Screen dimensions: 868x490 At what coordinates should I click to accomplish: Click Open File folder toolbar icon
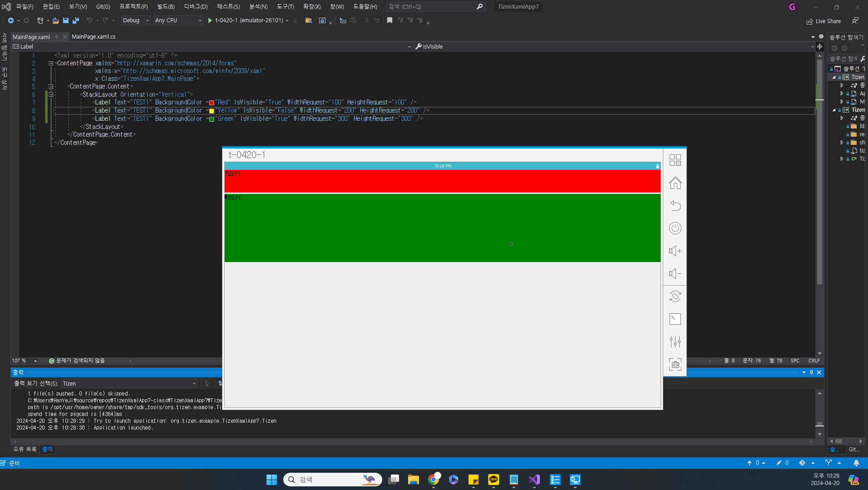tap(55, 20)
